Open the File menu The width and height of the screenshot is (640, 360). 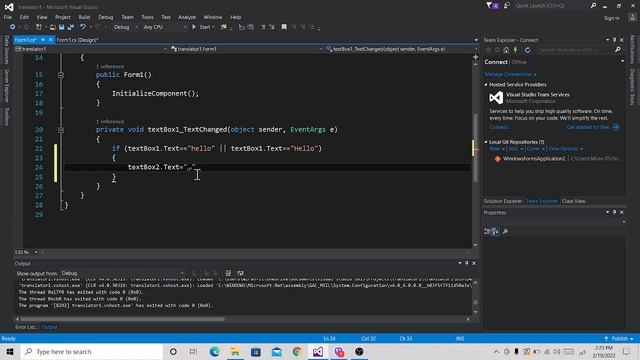pyautogui.click(x=8, y=17)
